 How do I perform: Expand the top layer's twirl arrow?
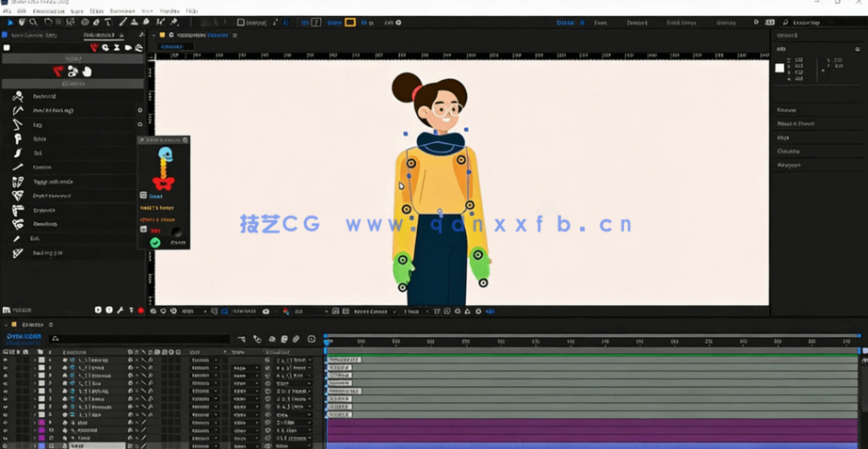coord(35,360)
